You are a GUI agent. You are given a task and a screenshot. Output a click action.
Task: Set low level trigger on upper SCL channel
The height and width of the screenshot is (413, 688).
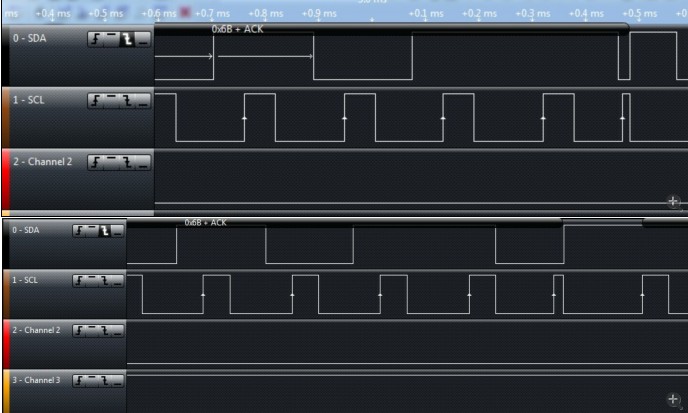pyautogui.click(x=143, y=101)
